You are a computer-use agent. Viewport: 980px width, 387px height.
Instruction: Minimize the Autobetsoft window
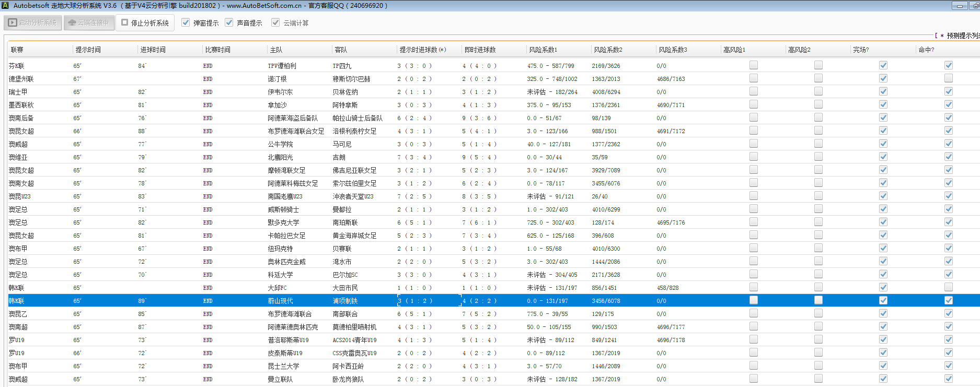(959, 6)
